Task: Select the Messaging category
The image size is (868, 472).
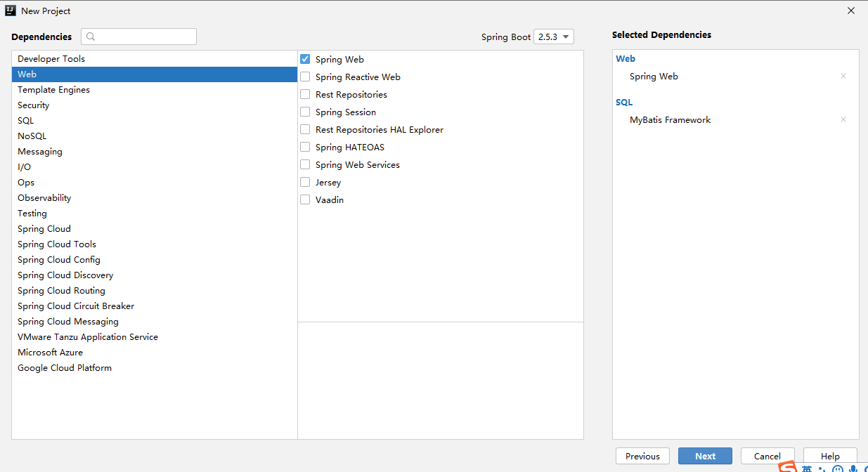Action: click(x=155, y=151)
